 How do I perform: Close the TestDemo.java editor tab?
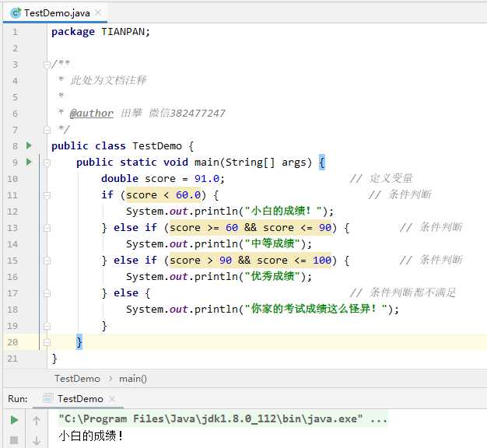coord(98,12)
